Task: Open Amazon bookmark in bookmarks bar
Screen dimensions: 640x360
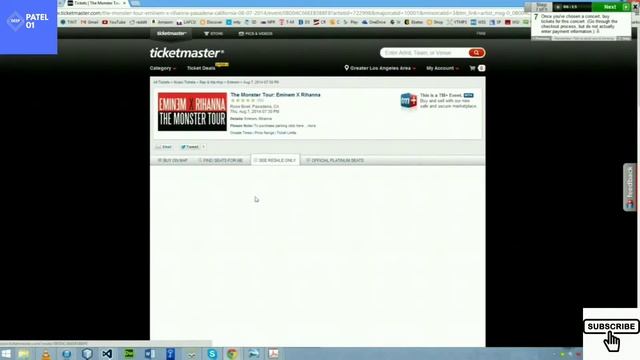Action: (x=162, y=22)
